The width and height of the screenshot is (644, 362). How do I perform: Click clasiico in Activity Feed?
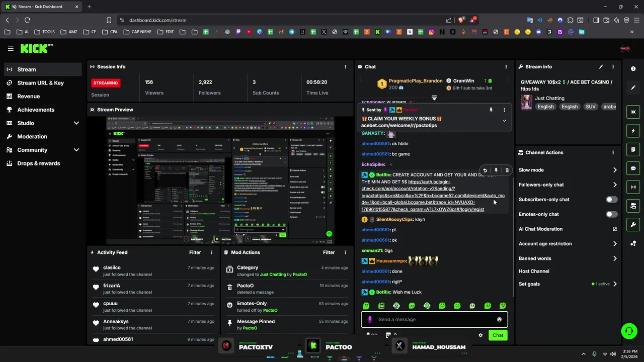pos(112,267)
